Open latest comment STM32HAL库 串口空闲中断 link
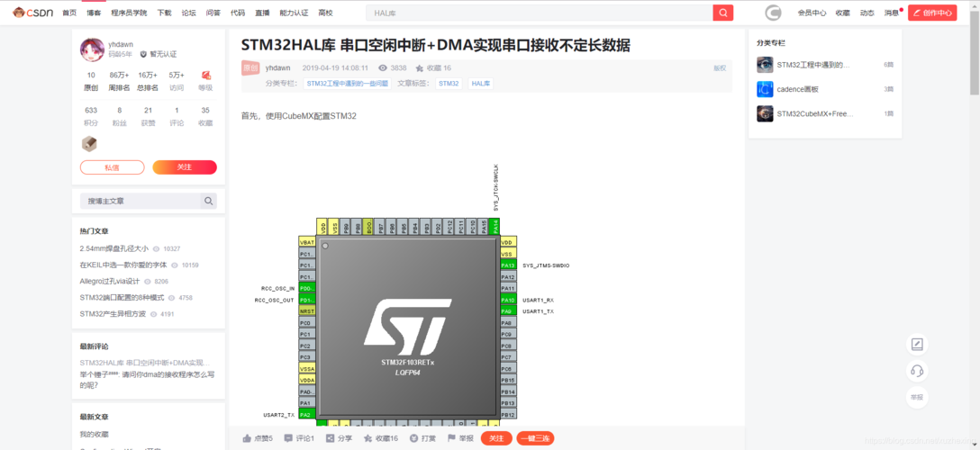 coord(145,363)
